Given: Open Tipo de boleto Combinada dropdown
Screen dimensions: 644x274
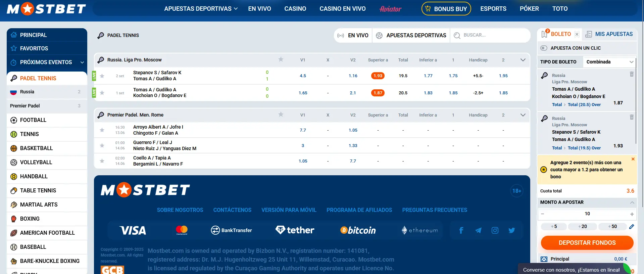Looking at the screenshot, I should (x=609, y=62).
